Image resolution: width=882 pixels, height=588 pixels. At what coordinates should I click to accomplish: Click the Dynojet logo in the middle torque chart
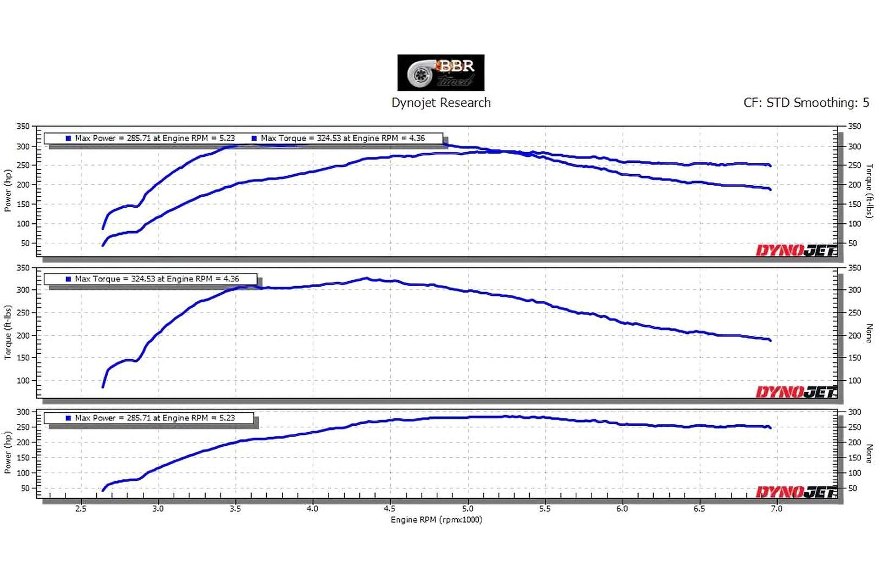(x=796, y=392)
